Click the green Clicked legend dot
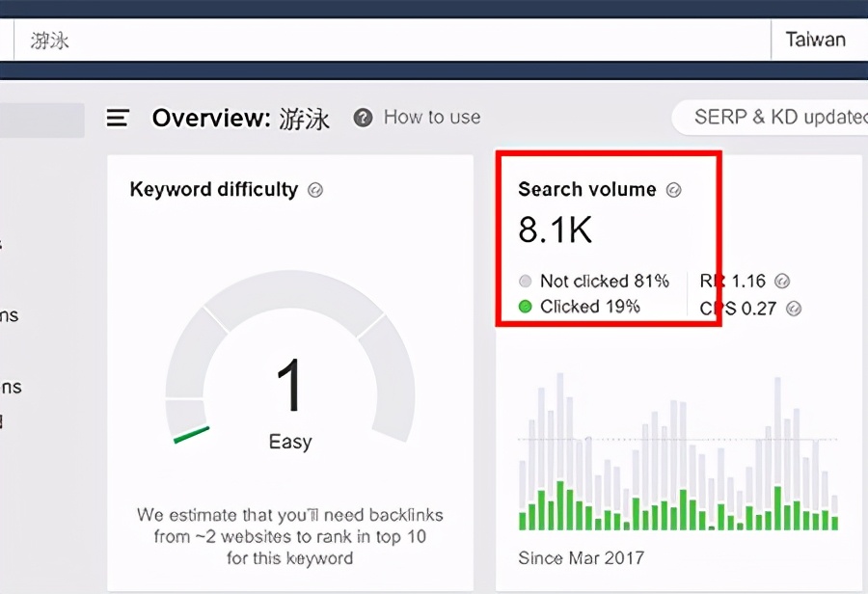The width and height of the screenshot is (868, 594). [526, 306]
